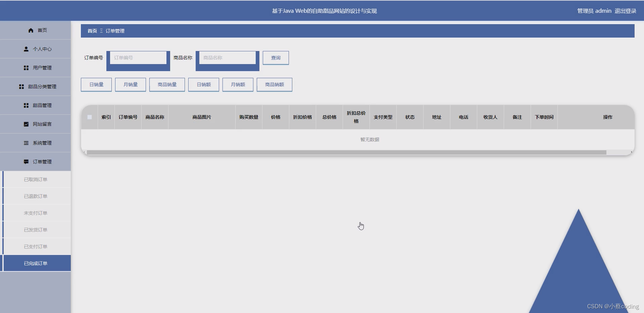Image resolution: width=644 pixels, height=313 pixels.
Task: Click the 月销额 button
Action: pyautogui.click(x=238, y=85)
